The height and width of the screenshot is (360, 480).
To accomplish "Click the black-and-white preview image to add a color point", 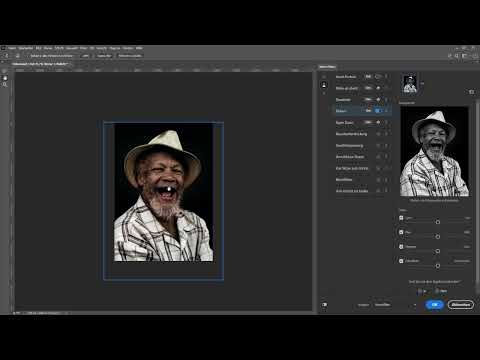I will click(434, 152).
